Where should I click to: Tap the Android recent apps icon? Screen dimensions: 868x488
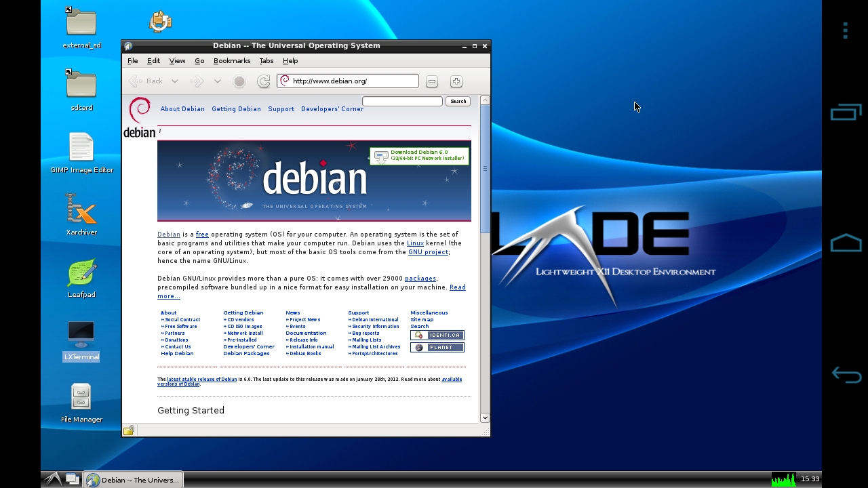point(846,112)
